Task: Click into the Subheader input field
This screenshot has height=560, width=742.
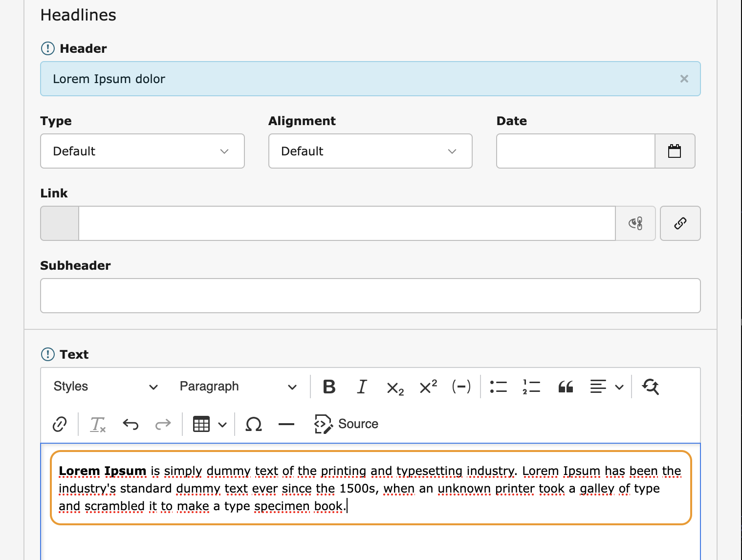Action: click(371, 296)
